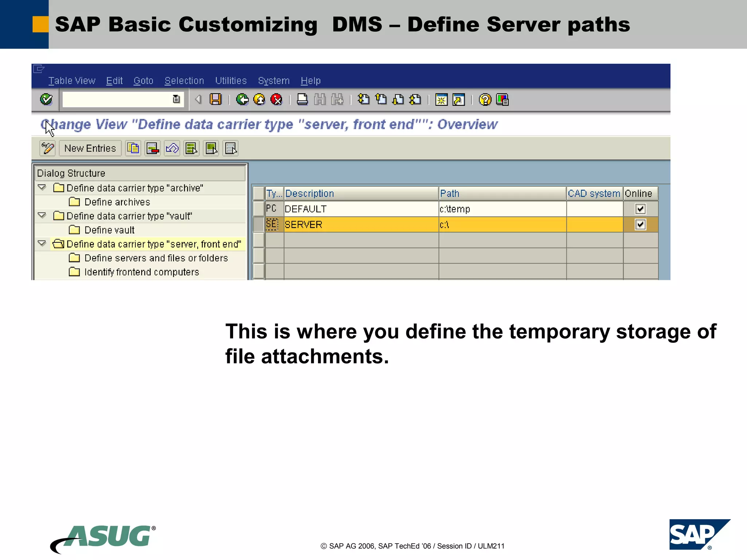Screen dimensions: 747x560
Task: Open the Help menu
Action: click(x=311, y=81)
